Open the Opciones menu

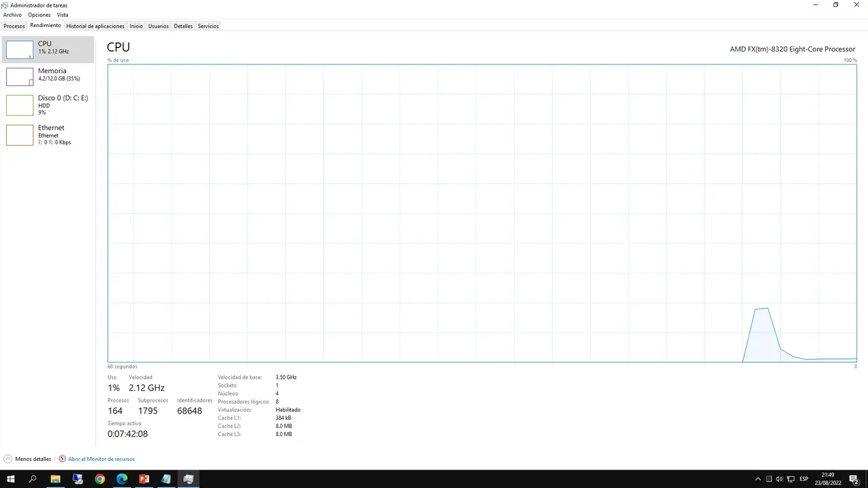coord(39,15)
